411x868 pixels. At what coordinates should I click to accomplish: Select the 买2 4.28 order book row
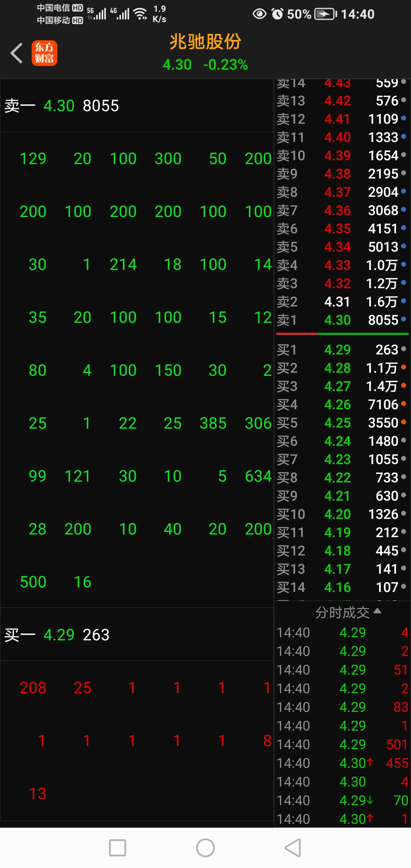pyautogui.click(x=342, y=368)
